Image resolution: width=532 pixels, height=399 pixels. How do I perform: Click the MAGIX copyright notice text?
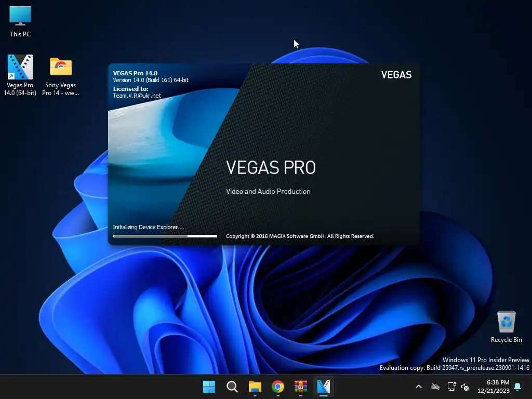click(300, 236)
